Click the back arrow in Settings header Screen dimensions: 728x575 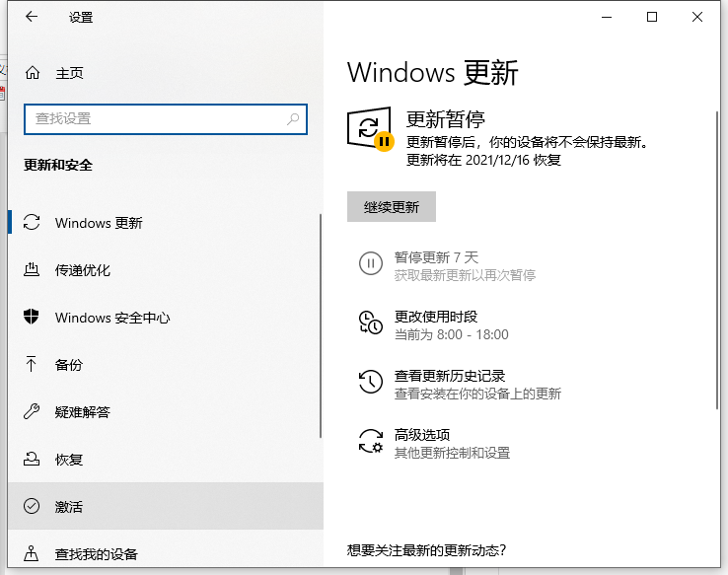[x=32, y=17]
